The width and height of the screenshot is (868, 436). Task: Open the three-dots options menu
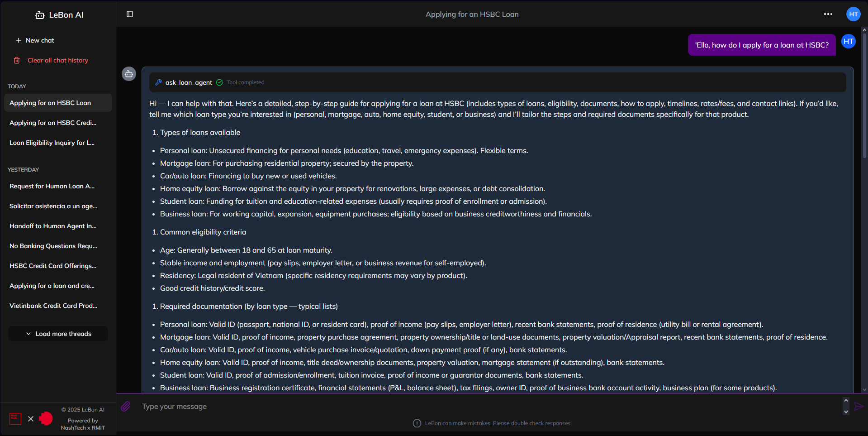(828, 14)
